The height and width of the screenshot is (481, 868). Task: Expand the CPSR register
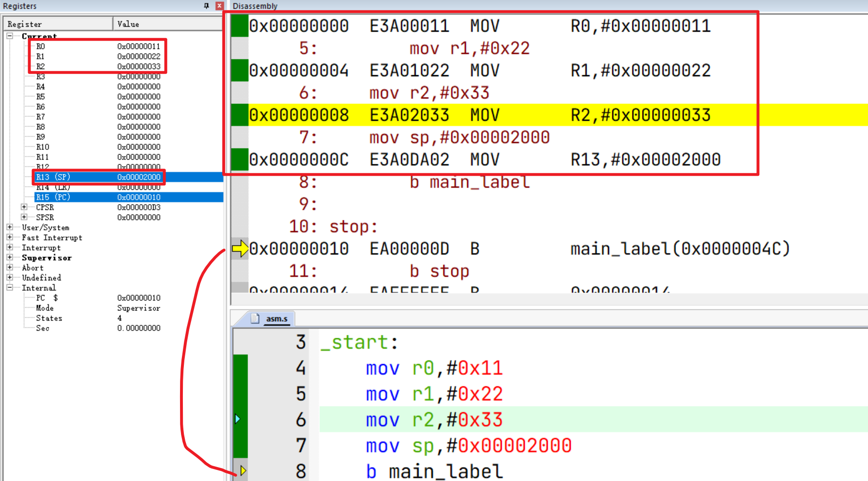[x=24, y=207]
